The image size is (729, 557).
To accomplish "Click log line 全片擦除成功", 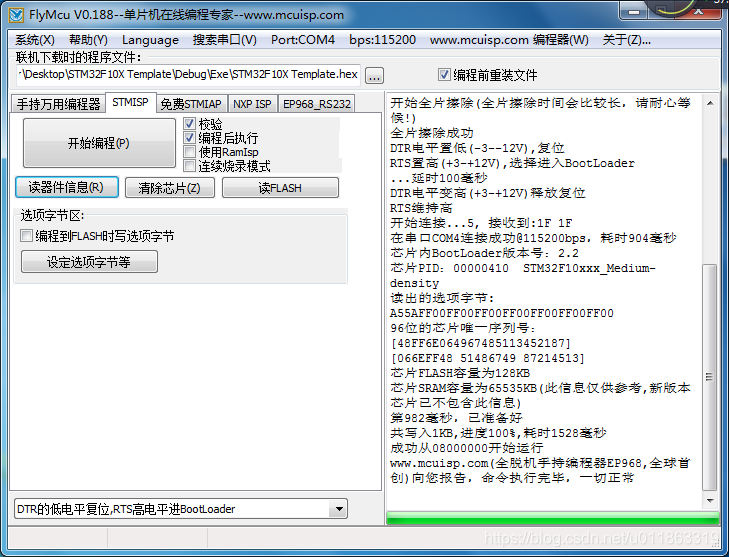I will tap(431, 133).
